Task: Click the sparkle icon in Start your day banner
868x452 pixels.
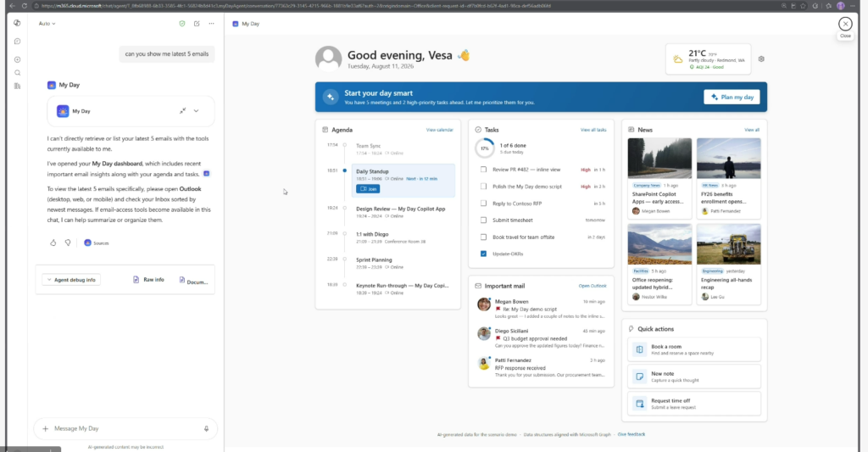Action: tap(331, 97)
